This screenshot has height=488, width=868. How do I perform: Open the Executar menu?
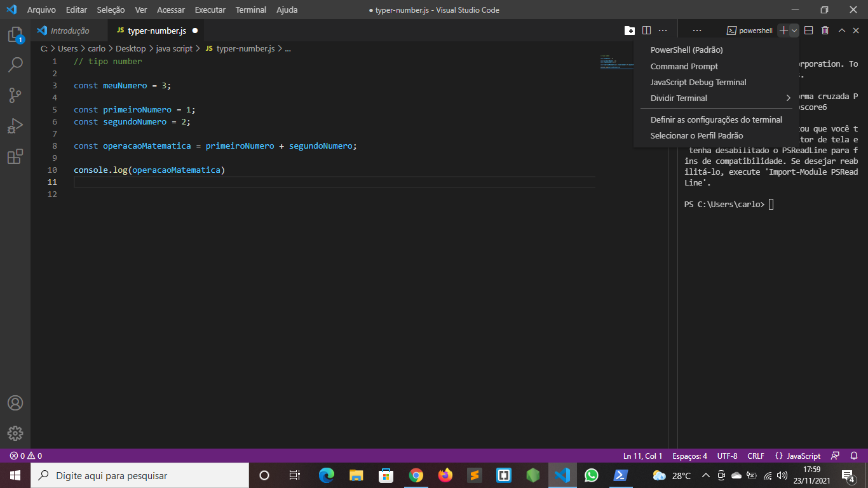point(210,10)
